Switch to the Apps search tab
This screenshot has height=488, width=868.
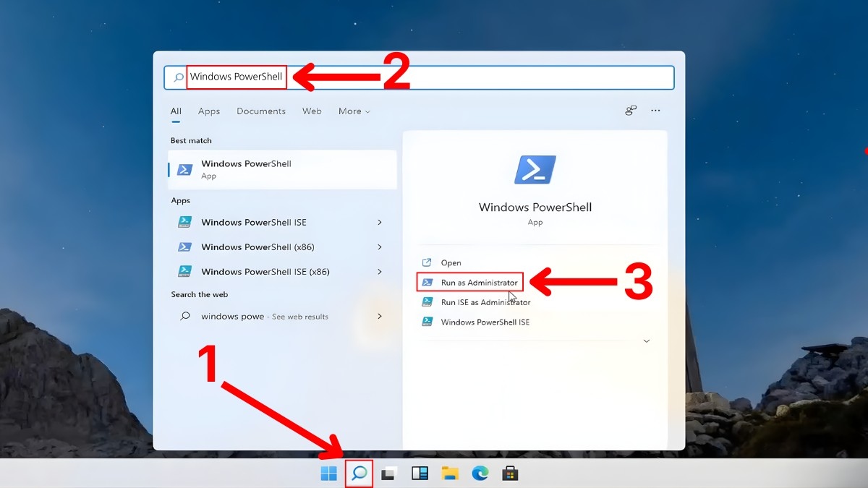pyautogui.click(x=209, y=111)
